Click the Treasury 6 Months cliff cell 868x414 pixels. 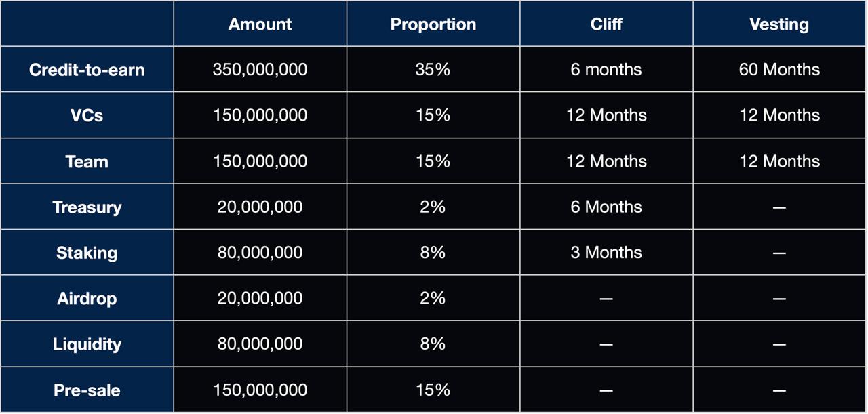point(606,207)
